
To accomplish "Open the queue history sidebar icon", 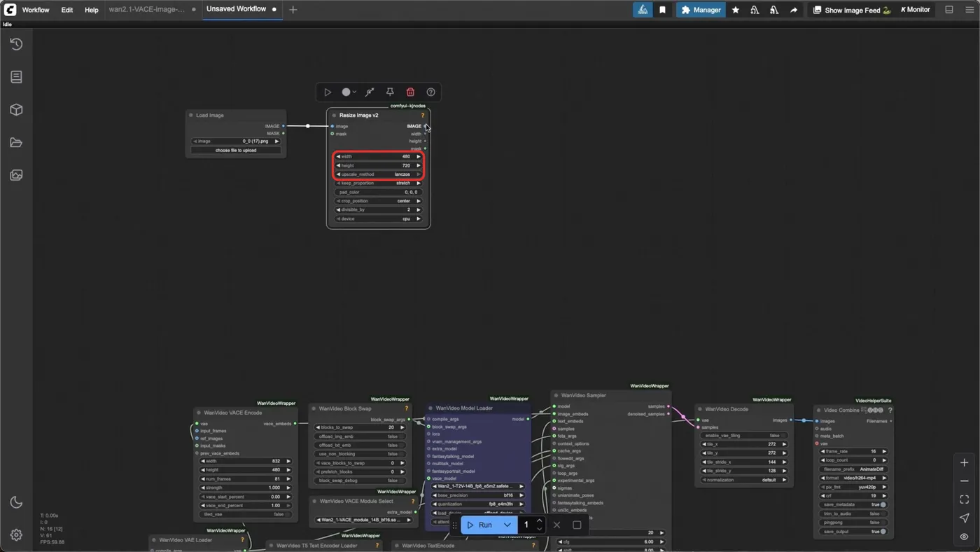I will pyautogui.click(x=16, y=44).
